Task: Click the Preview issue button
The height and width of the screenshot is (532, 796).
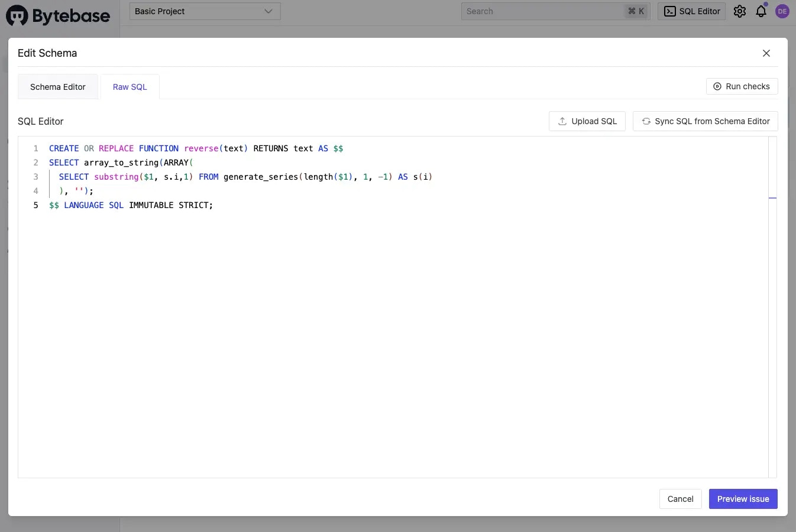Action: pos(743,499)
